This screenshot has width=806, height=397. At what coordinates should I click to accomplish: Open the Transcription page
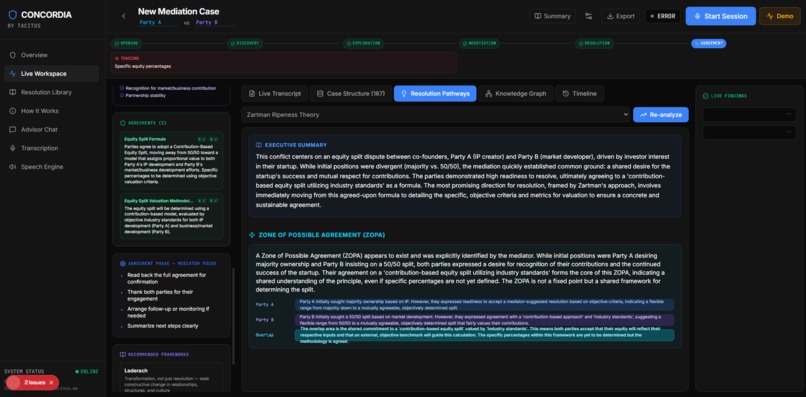point(51,148)
